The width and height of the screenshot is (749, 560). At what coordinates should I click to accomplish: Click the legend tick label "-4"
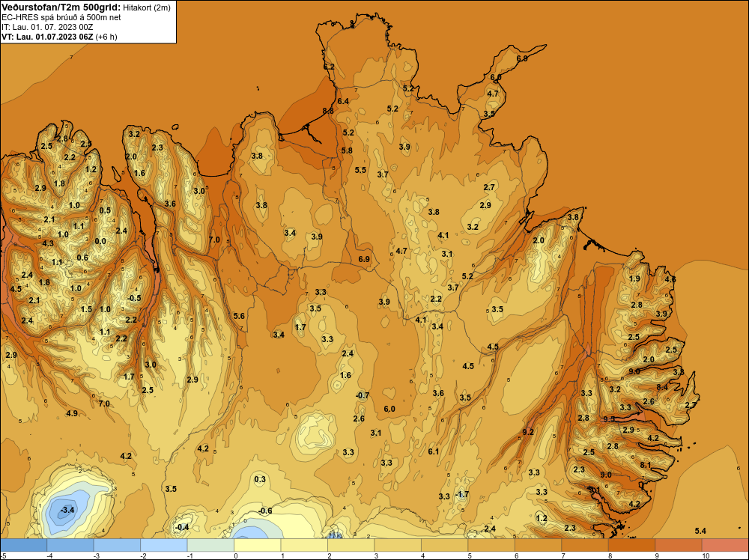click(x=49, y=556)
